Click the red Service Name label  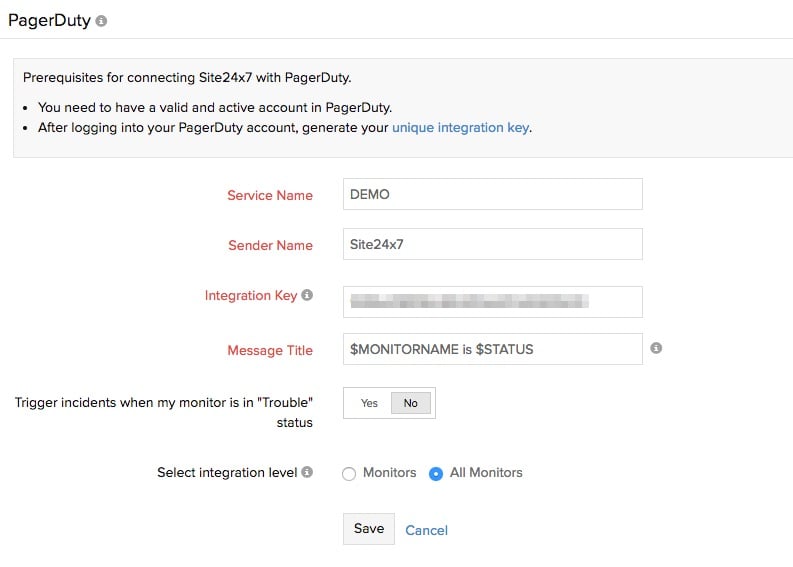click(x=270, y=195)
